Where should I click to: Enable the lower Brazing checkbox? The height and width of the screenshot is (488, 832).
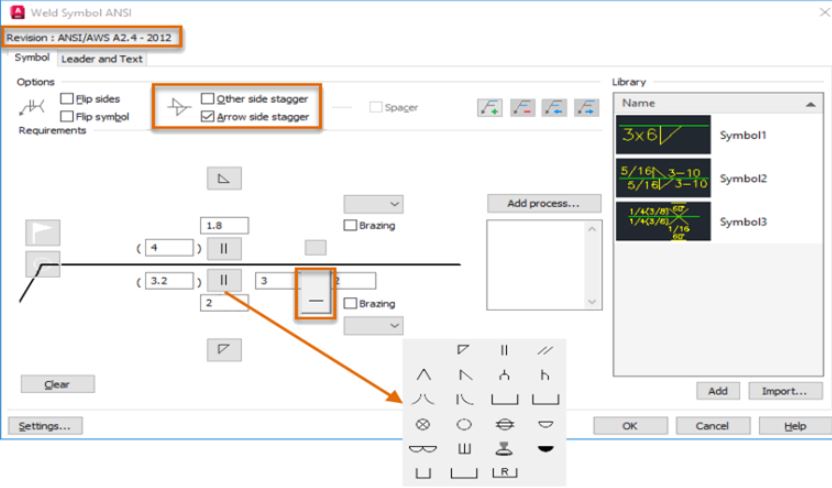point(350,303)
